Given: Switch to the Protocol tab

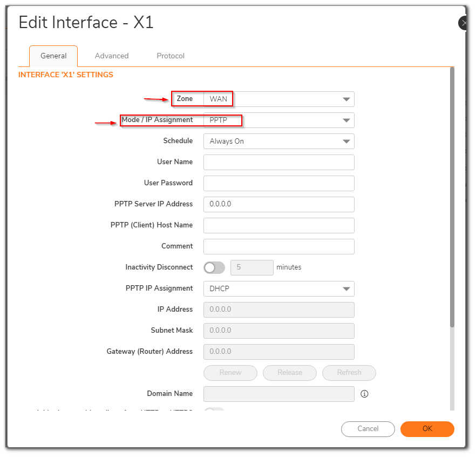Looking at the screenshot, I should coord(171,56).
